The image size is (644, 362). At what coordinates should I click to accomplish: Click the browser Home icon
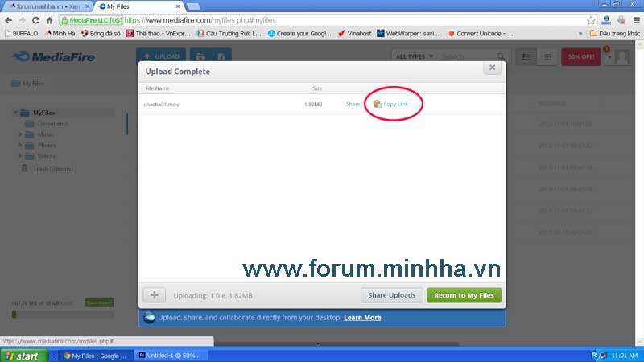49,20
